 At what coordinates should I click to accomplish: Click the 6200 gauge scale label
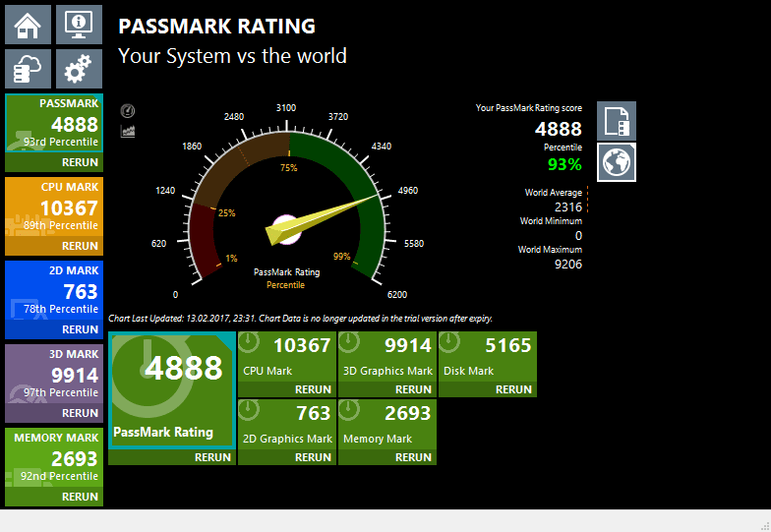coord(397,295)
